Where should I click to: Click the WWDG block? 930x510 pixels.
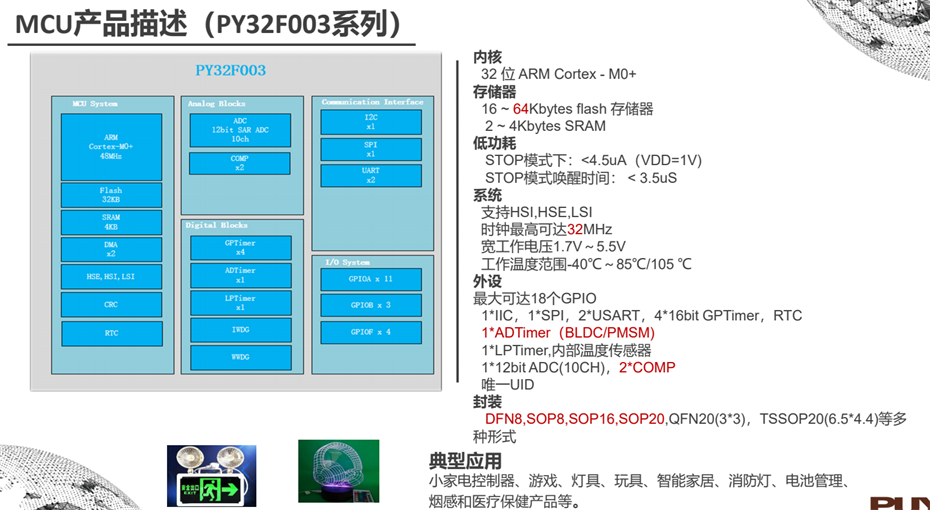240,357
